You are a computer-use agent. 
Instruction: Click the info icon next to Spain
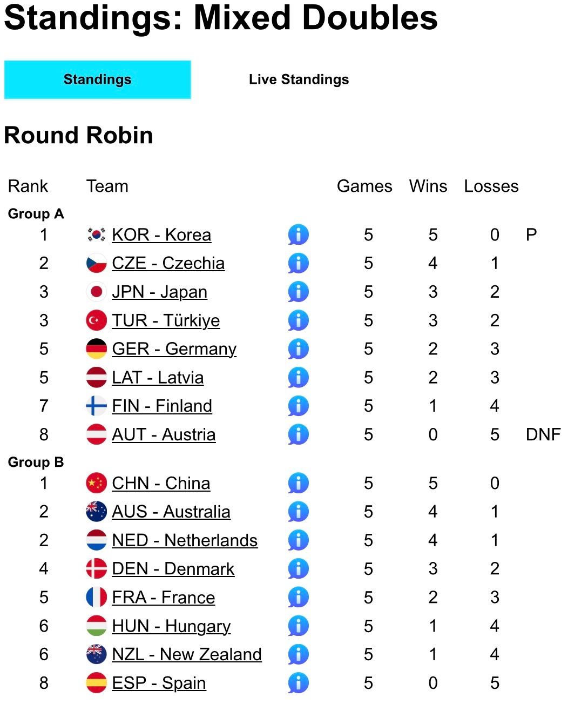pyautogui.click(x=298, y=683)
